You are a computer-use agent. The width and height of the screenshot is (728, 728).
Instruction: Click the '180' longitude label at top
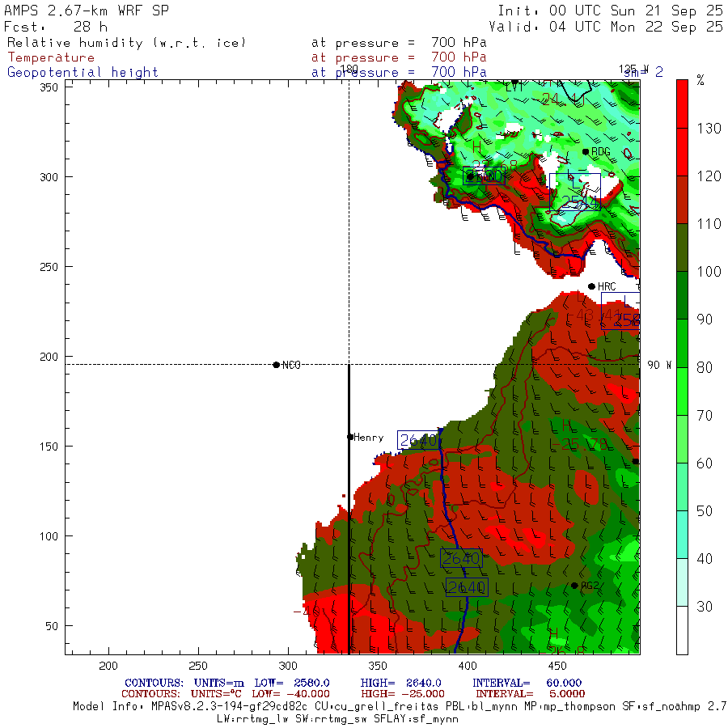[x=349, y=69]
